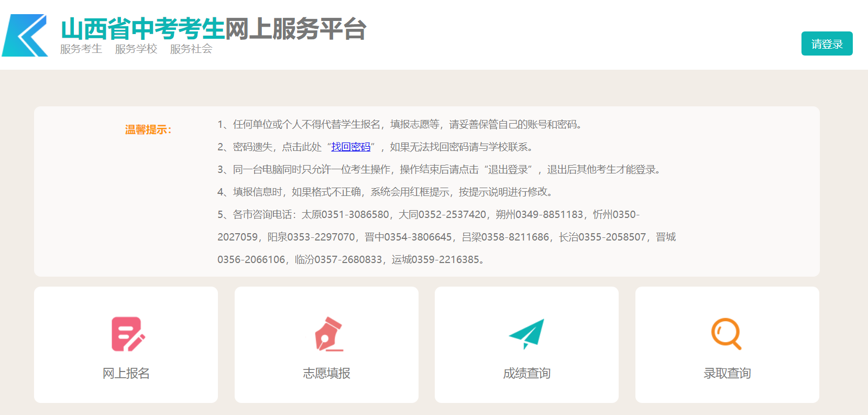This screenshot has width=868, height=415.
Task: Click the 长治0355-2058507 phone number
Action: pos(602,237)
